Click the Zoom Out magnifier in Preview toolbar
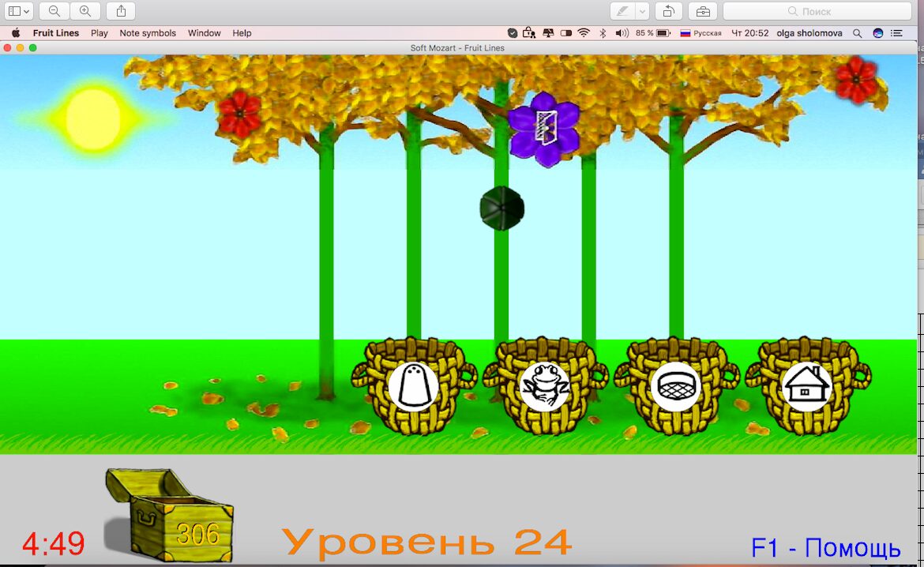This screenshot has width=924, height=567. tap(54, 11)
